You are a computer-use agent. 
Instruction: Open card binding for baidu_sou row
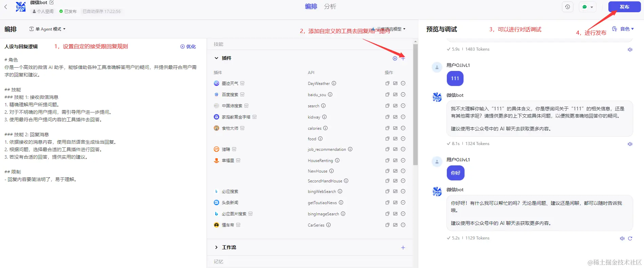pyautogui.click(x=395, y=94)
